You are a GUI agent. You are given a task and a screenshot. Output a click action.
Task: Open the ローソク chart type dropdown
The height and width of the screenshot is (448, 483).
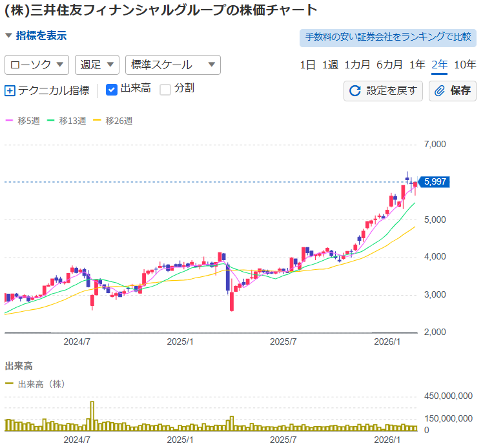point(37,65)
